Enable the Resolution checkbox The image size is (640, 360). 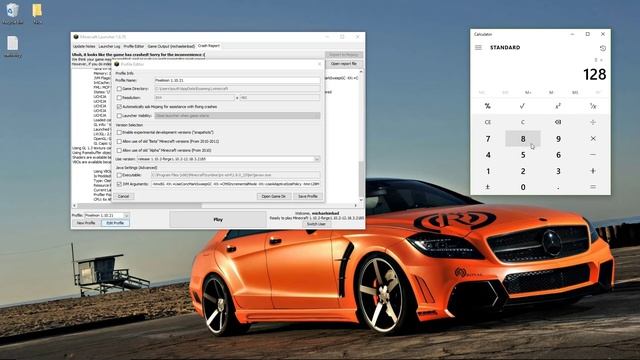click(x=119, y=98)
